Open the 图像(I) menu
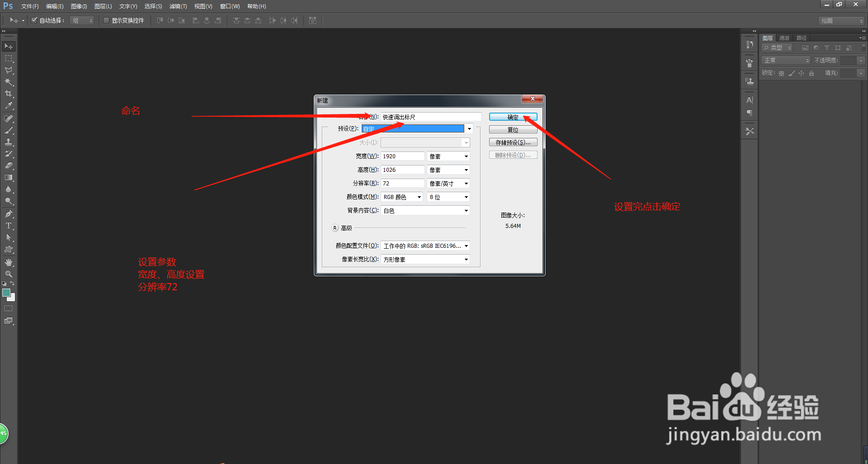Image resolution: width=868 pixels, height=464 pixels. tap(79, 6)
